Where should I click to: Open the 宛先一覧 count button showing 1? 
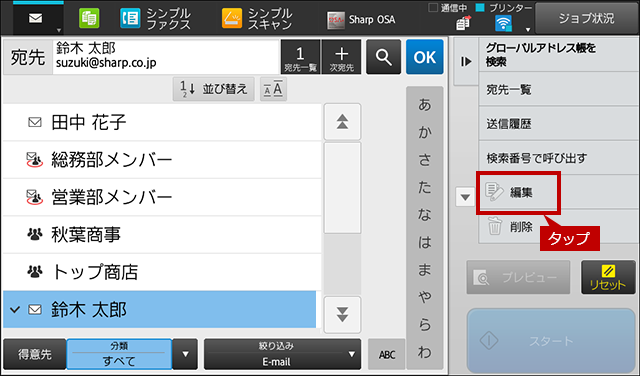(x=300, y=57)
